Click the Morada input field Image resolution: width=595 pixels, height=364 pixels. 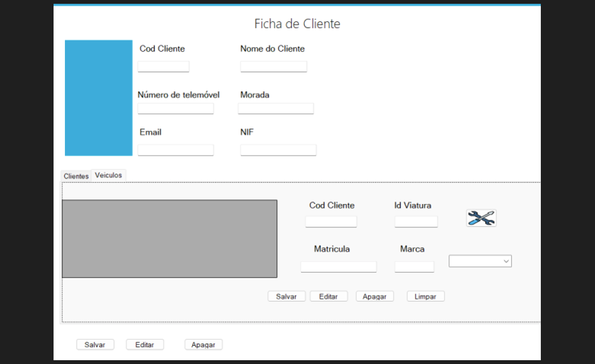pyautogui.click(x=276, y=108)
